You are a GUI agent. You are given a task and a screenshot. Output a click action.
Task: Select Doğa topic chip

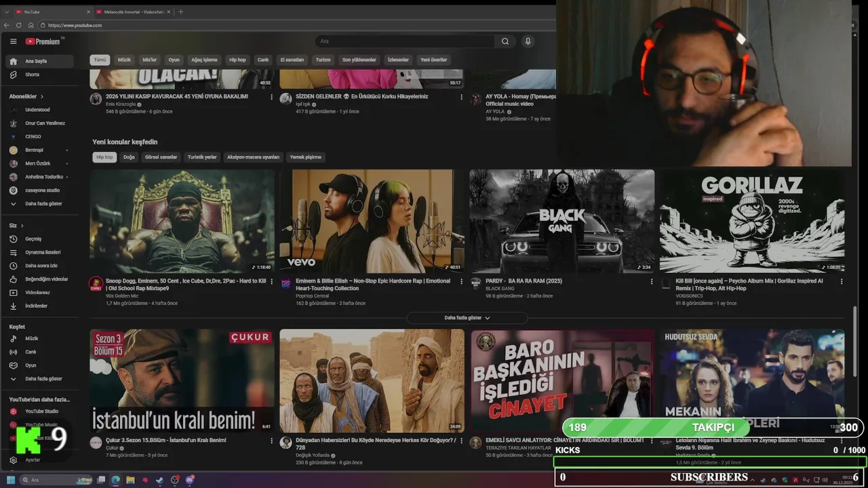click(129, 157)
